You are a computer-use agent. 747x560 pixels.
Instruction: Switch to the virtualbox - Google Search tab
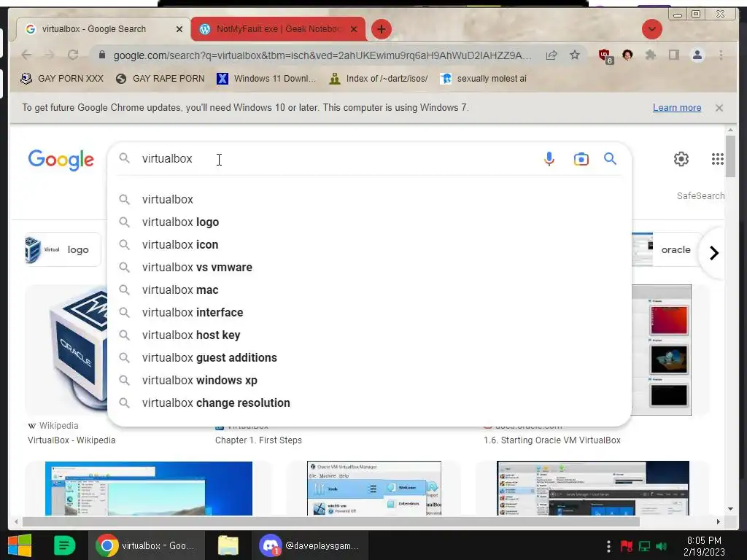[104, 29]
